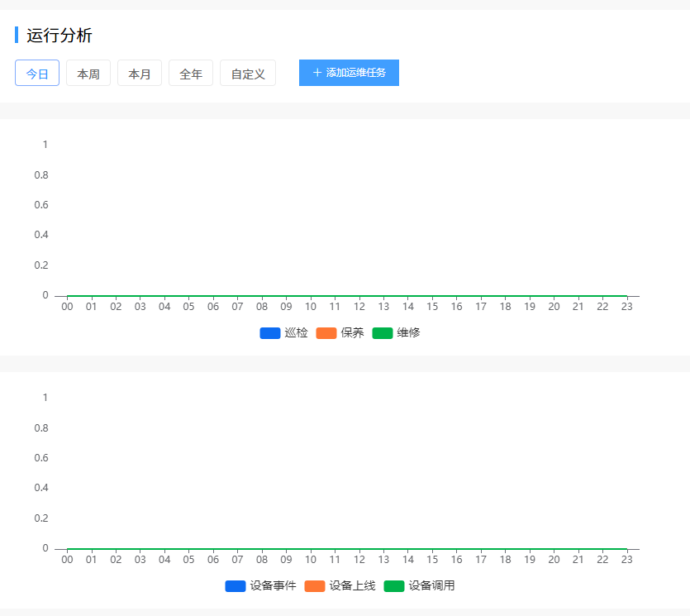
Task: Click the 0.4 label on lower chart
Action: point(41,488)
